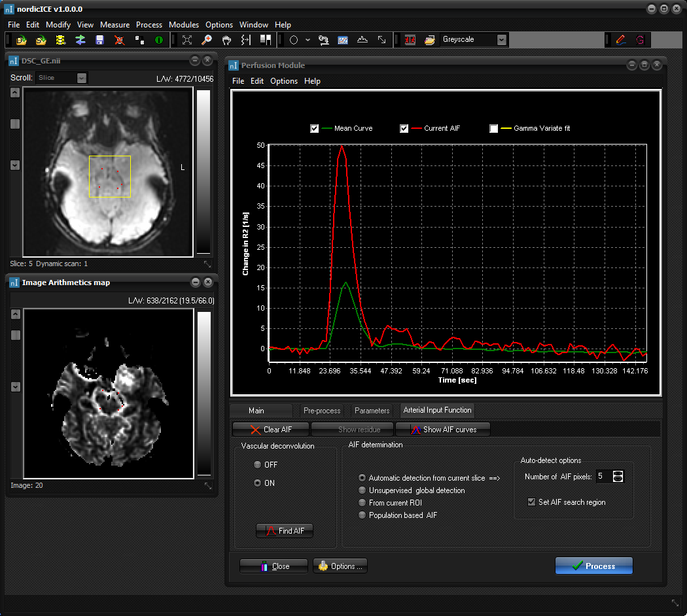
Task: Uncheck the Gamma Variate fit curve
Action: (494, 128)
